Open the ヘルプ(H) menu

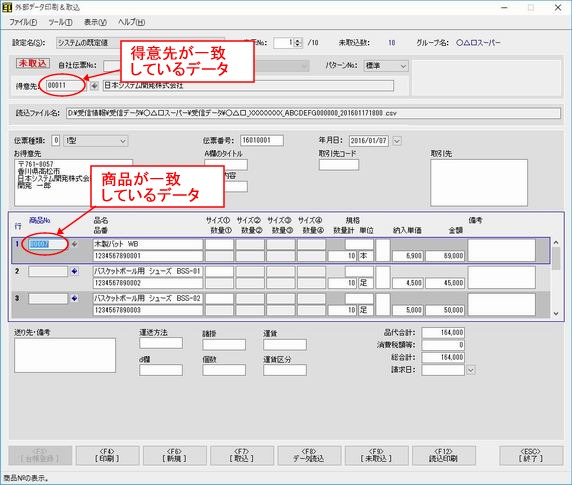pyautogui.click(x=131, y=22)
